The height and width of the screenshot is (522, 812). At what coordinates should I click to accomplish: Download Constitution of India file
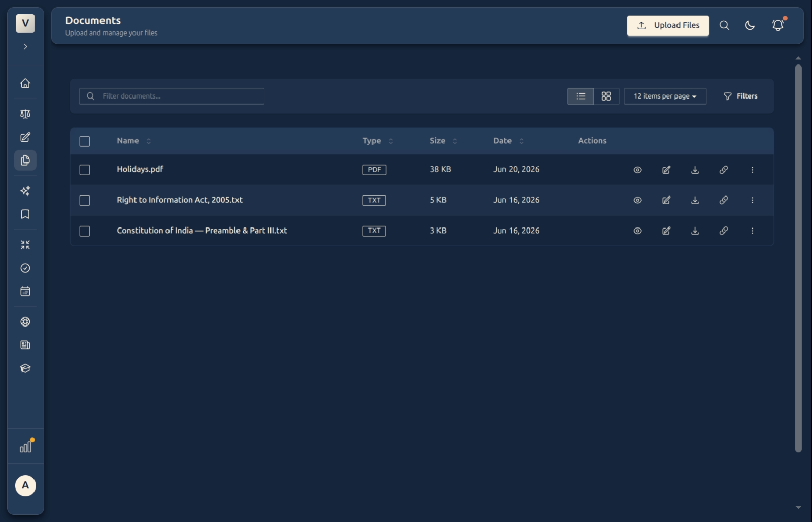pyautogui.click(x=695, y=231)
